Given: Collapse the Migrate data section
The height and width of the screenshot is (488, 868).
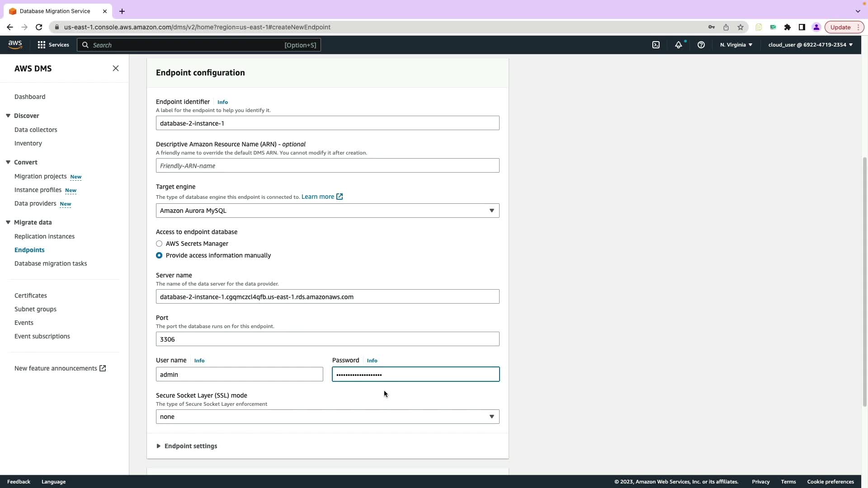Looking at the screenshot, I should pyautogui.click(x=8, y=222).
